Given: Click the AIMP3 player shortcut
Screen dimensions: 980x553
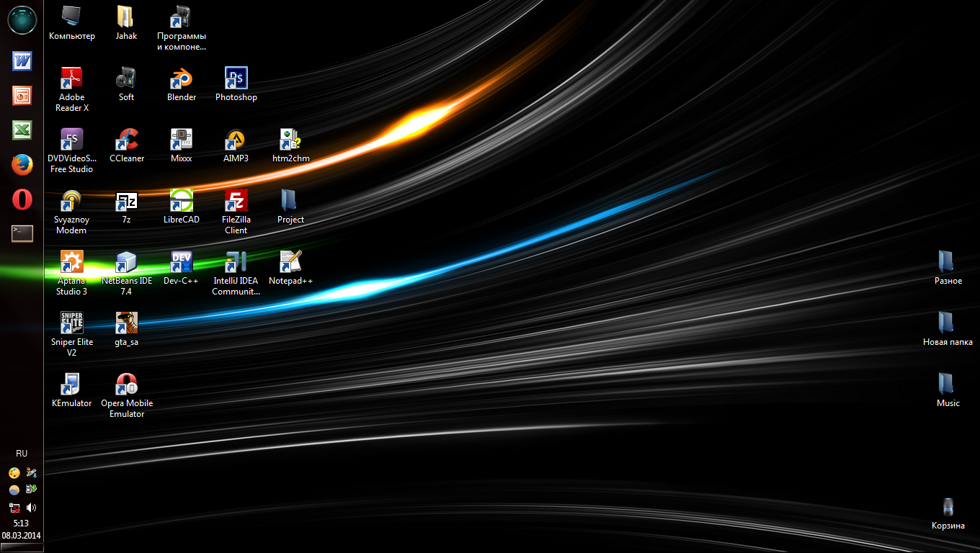Looking at the screenshot, I should click(236, 139).
